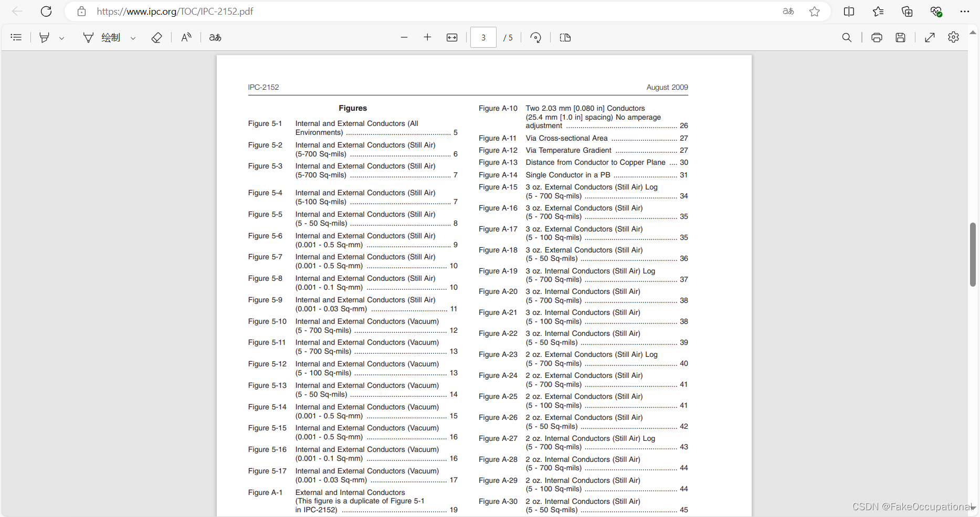
Task: Click 'Figure A-19' entry label
Action: point(498,271)
